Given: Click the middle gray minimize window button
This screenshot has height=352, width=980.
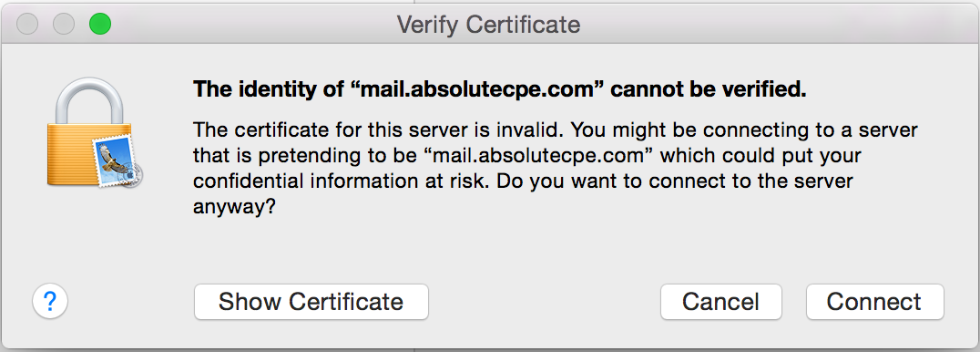Looking at the screenshot, I should 64,24.
